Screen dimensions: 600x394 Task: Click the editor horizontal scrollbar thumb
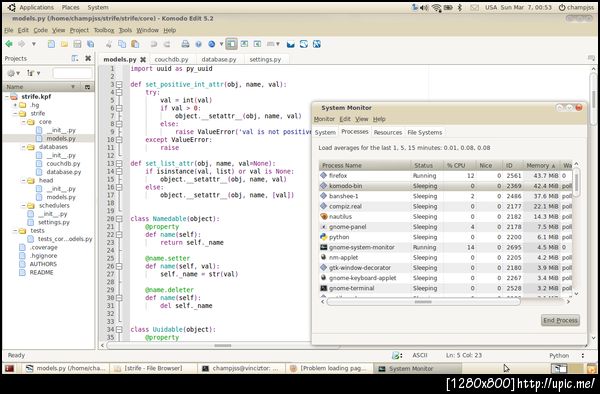[x=222, y=345]
